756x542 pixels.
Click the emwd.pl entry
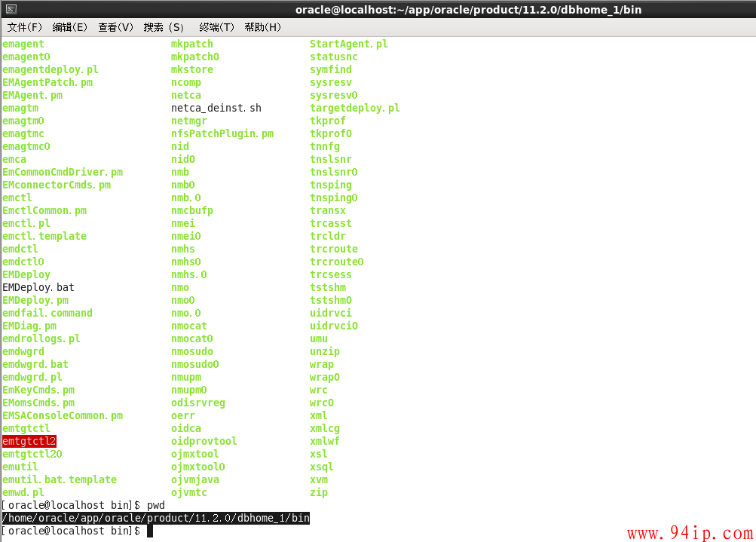pyautogui.click(x=23, y=492)
